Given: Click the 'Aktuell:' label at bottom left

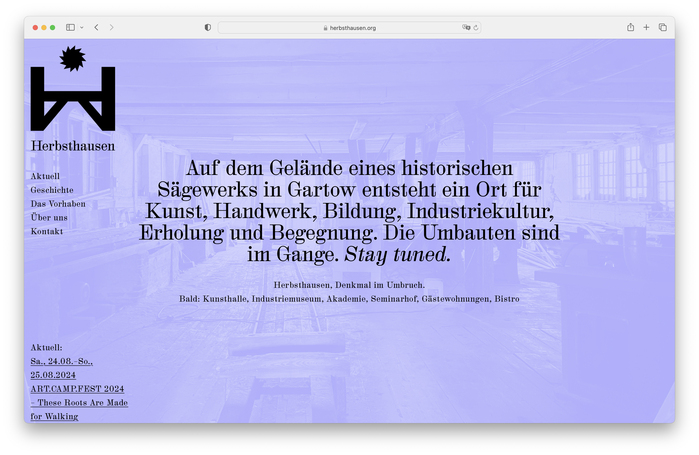Looking at the screenshot, I should (46, 348).
